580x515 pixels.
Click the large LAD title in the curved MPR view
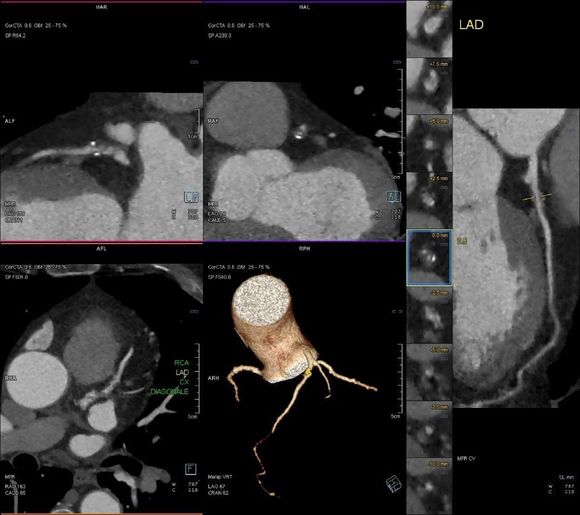(x=471, y=24)
